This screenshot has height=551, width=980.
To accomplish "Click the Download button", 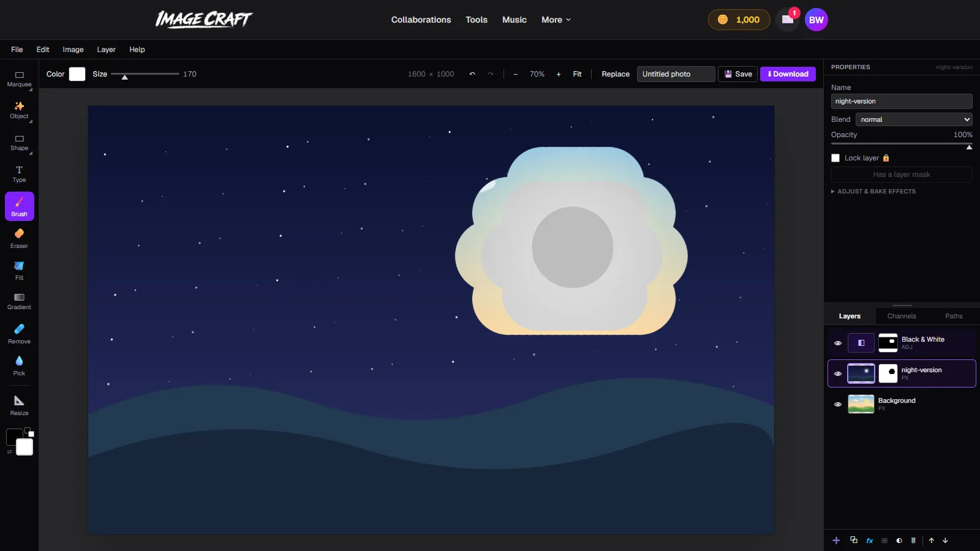I will 788,74.
